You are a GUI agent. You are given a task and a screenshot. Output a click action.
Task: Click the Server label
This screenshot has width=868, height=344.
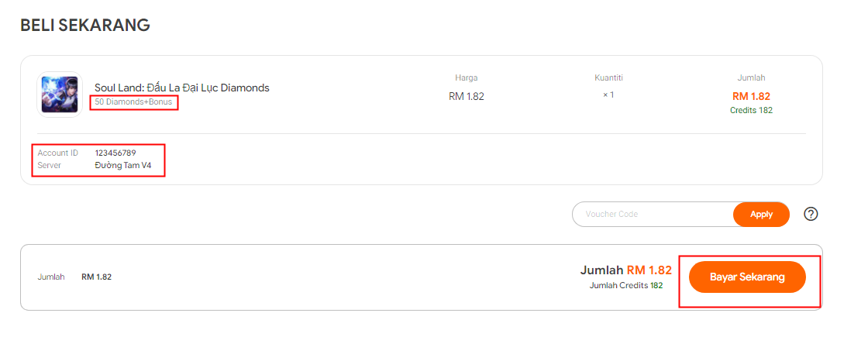50,165
